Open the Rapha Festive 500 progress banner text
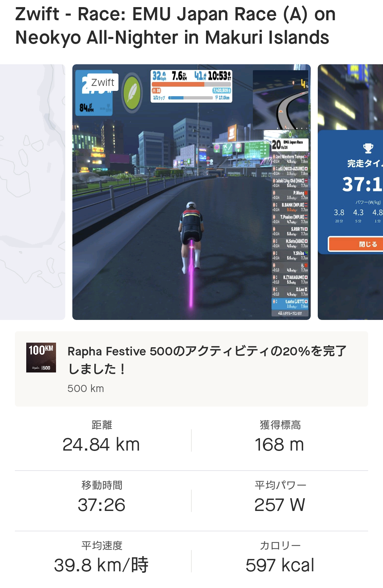 point(207,360)
